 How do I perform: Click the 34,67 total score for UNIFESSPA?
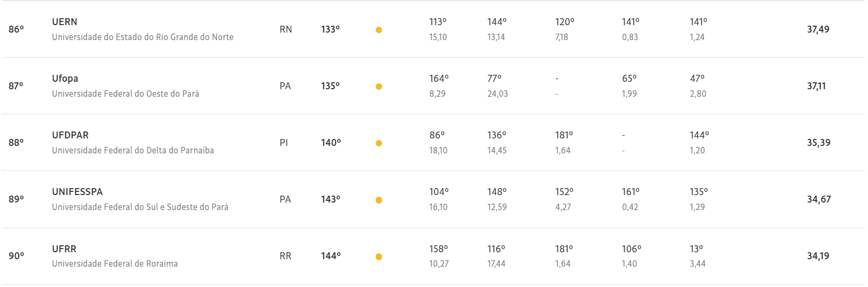tap(819, 199)
